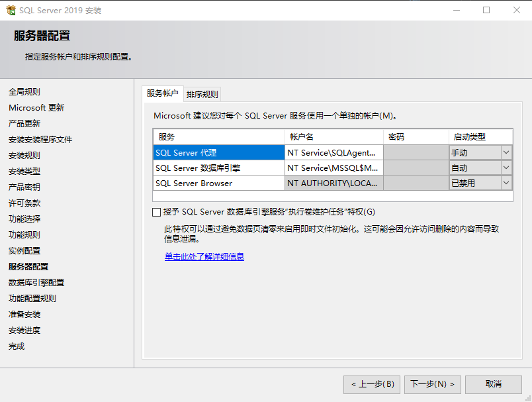Screen dimensions: 532x402
Task: Open startup type dropdown for SQL Server 代理
Action: pyautogui.click(x=506, y=152)
